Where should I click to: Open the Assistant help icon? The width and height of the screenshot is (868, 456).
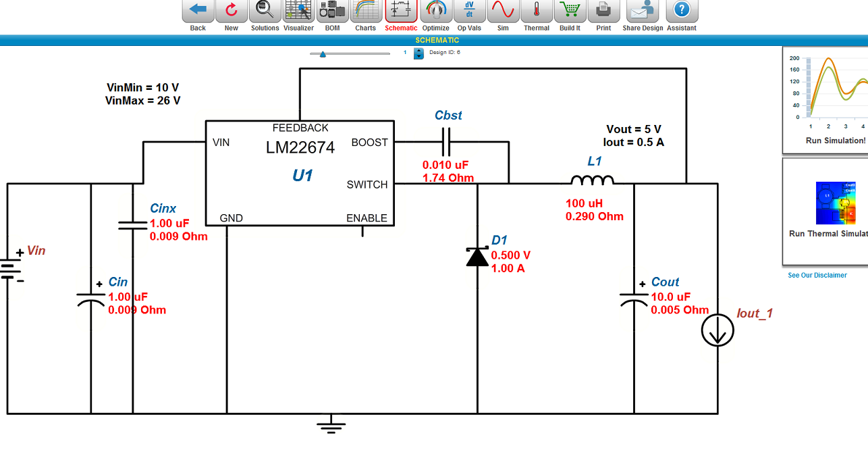click(682, 11)
